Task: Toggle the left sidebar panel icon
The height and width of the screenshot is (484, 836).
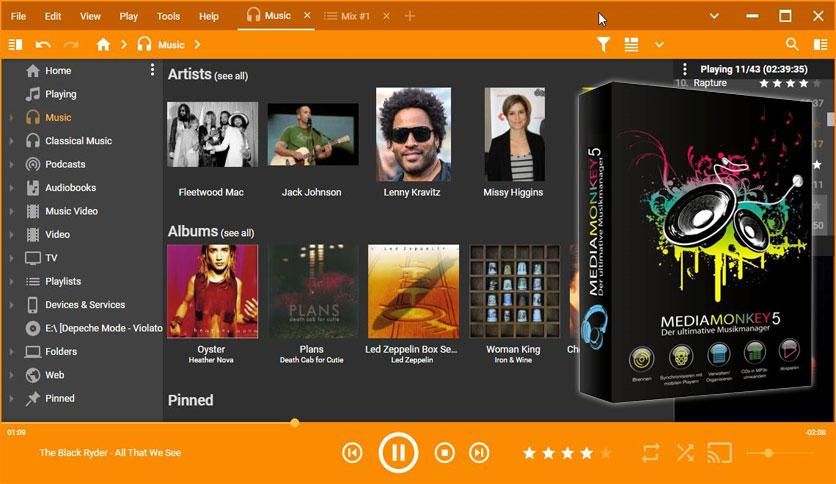Action: 15,45
